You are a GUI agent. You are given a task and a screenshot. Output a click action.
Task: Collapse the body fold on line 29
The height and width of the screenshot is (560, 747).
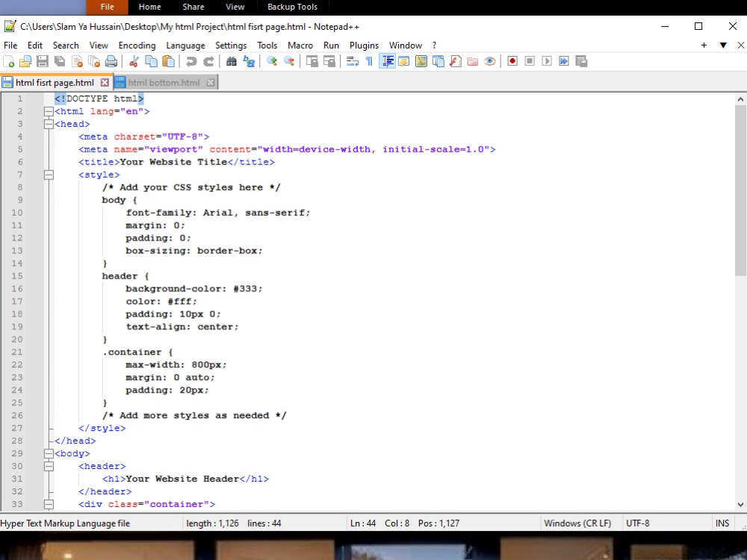click(49, 453)
